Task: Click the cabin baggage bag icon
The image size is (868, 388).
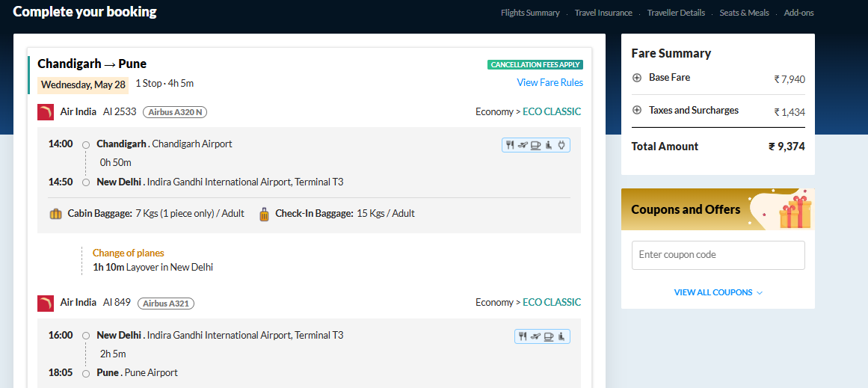Action: point(55,214)
